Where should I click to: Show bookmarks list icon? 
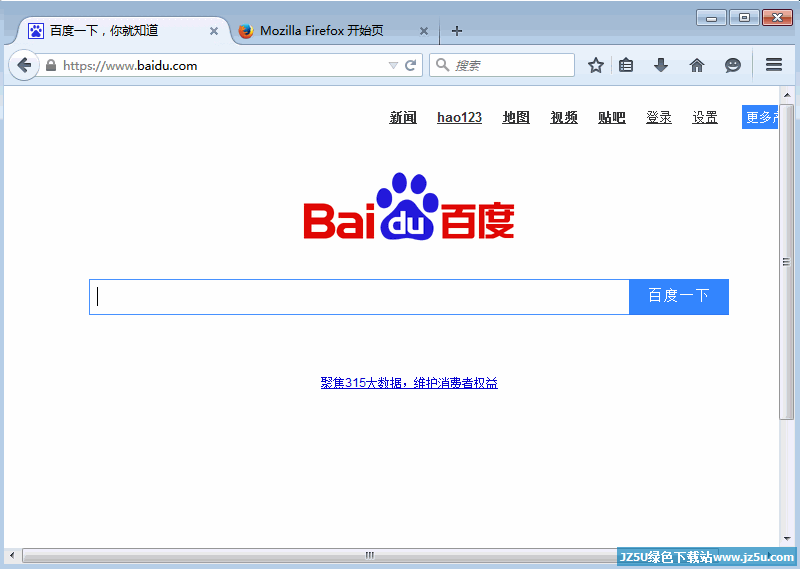[626, 65]
